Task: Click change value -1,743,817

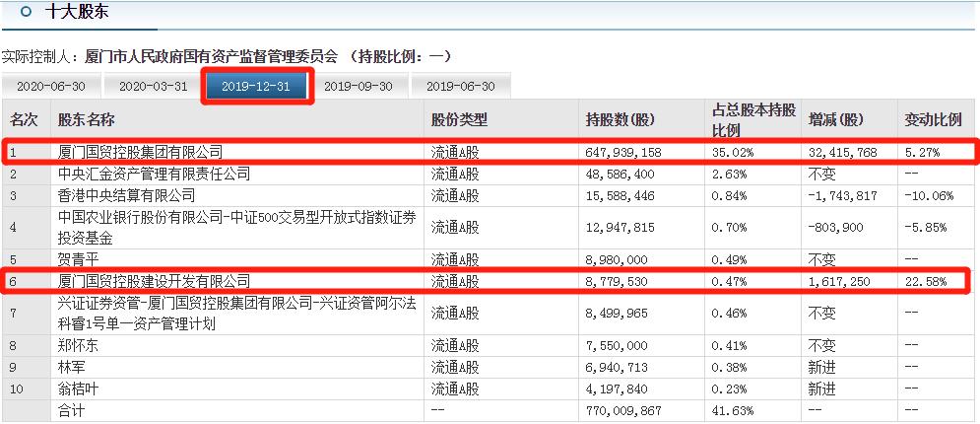Action: 842,196
